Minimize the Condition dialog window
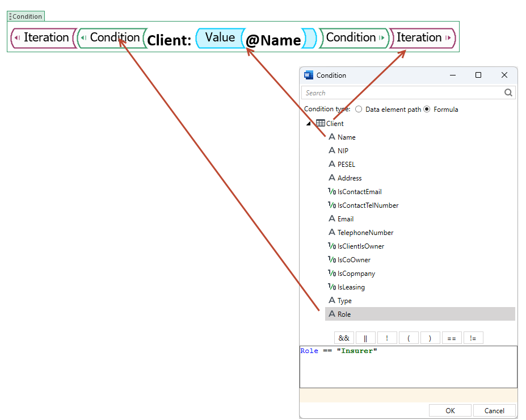The width and height of the screenshot is (526, 420). pos(453,75)
